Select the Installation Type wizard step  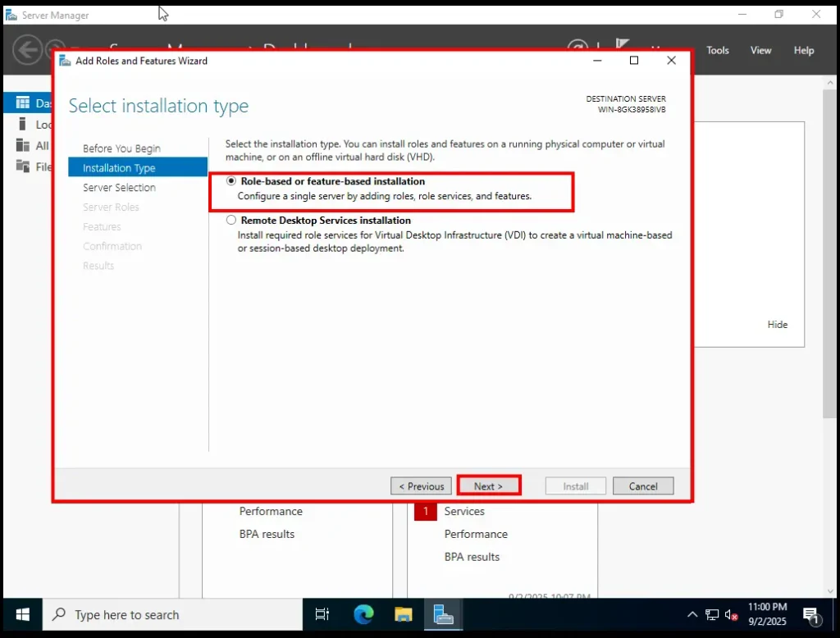pyautogui.click(x=138, y=167)
